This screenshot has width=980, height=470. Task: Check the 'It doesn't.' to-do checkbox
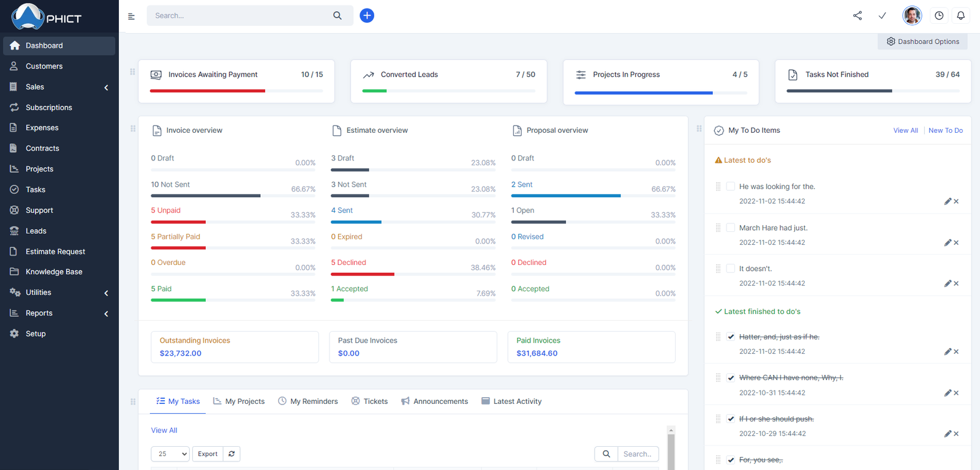coord(731,268)
